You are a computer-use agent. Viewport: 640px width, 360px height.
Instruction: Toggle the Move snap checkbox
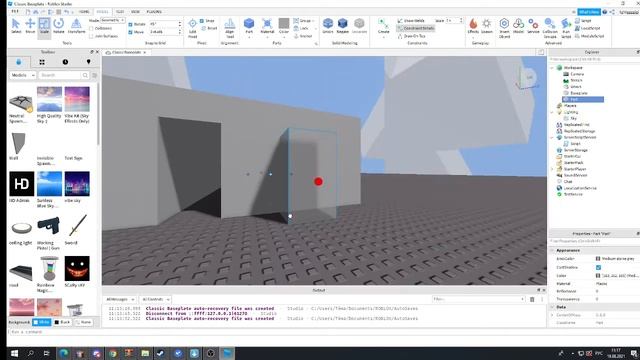tap(131, 32)
